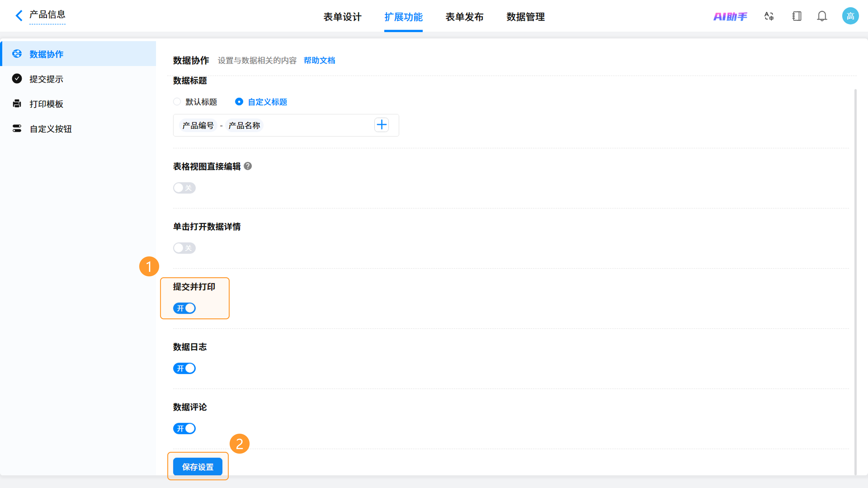Enable the 单击打开数据详情 switch
Viewport: 868px width, 488px height.
184,248
